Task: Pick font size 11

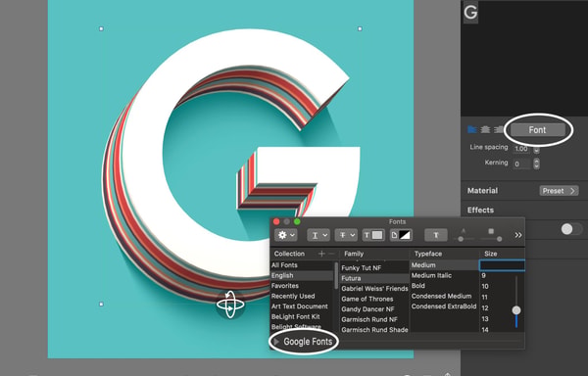Action: click(485, 298)
